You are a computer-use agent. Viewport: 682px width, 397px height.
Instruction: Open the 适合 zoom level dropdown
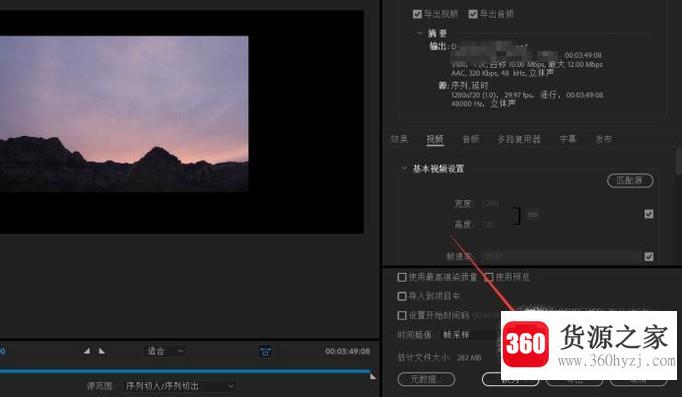[x=165, y=351]
